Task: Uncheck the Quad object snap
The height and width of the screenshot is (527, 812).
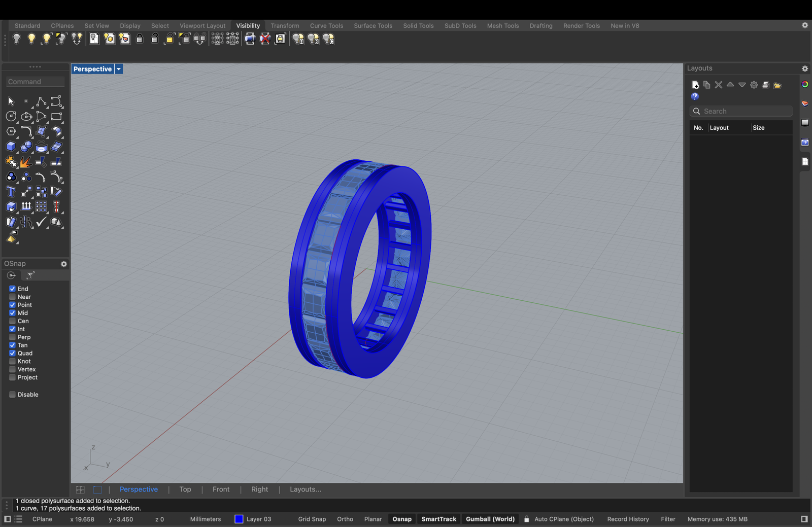Action: point(12,353)
